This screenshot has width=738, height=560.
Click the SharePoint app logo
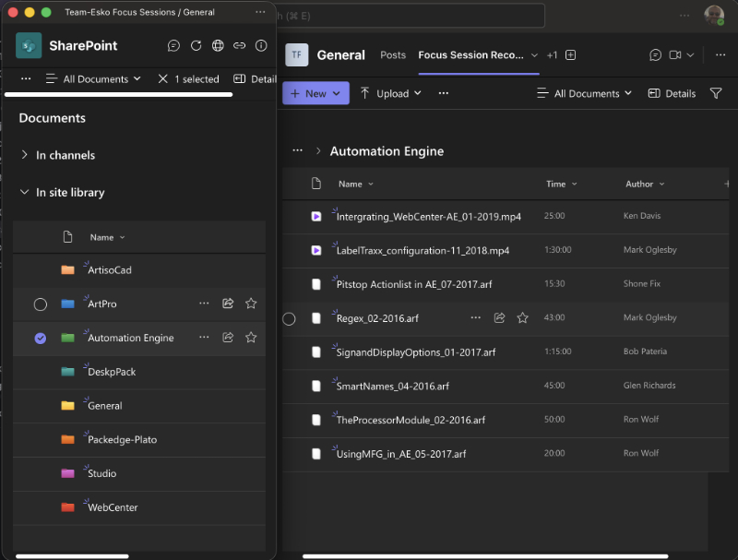(29, 45)
